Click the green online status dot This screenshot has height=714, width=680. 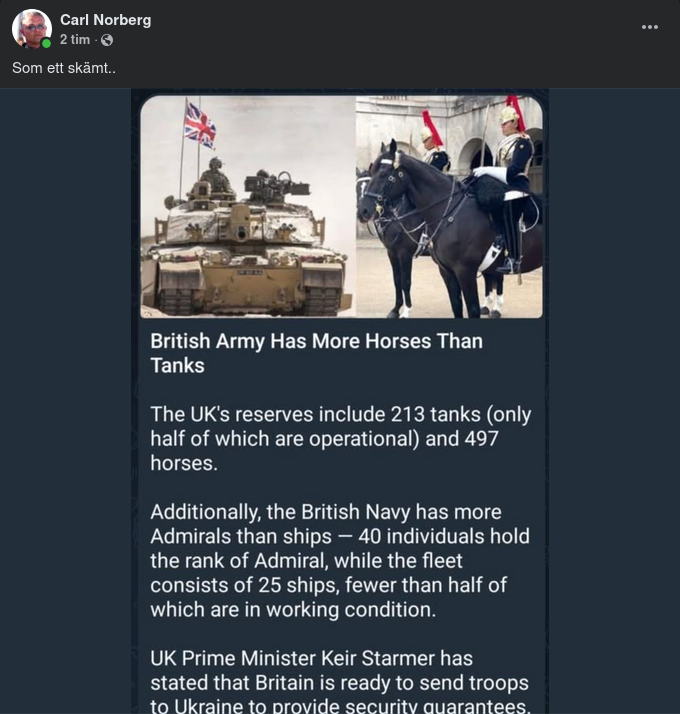pos(46,44)
